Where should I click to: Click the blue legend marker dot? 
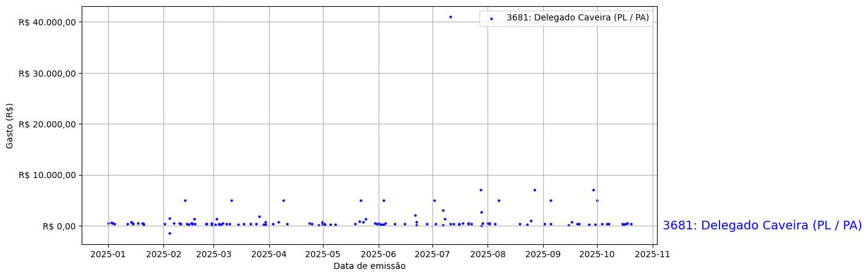point(492,19)
